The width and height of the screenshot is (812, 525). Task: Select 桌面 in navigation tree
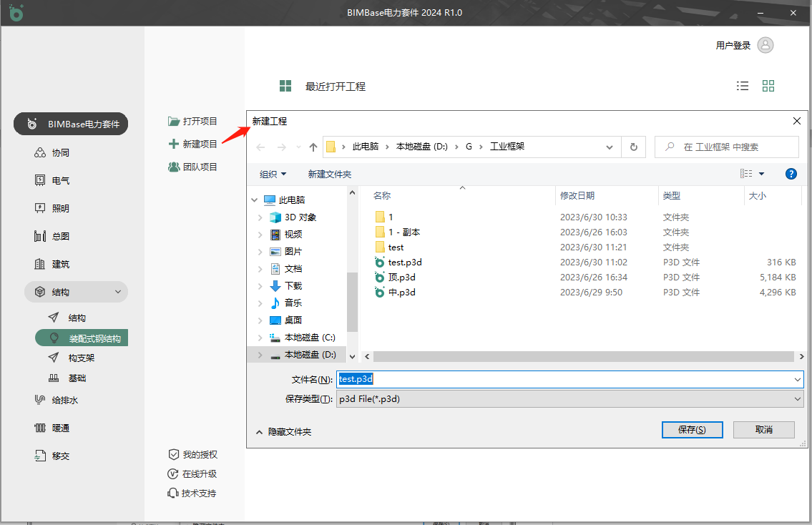click(293, 320)
